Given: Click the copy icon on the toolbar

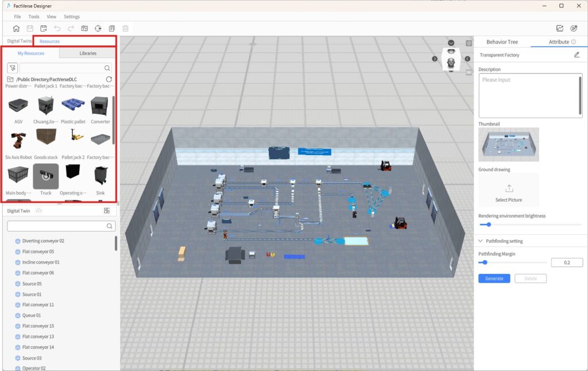Looking at the screenshot, I should click(x=112, y=28).
